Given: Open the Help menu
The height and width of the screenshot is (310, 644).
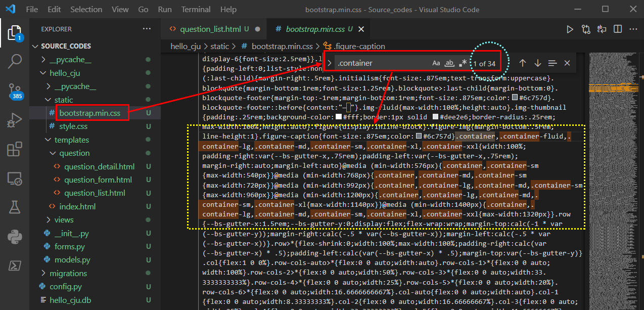Looking at the screenshot, I should [x=228, y=9].
